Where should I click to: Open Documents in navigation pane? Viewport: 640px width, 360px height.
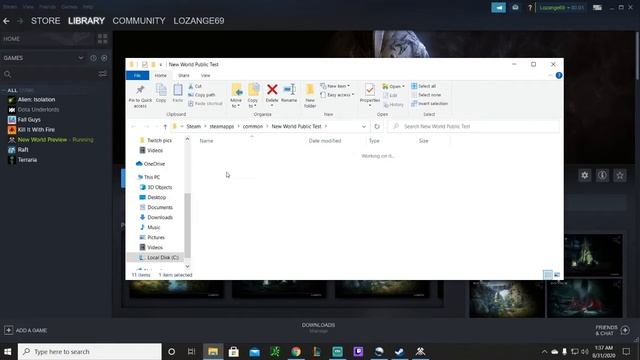click(x=156, y=207)
